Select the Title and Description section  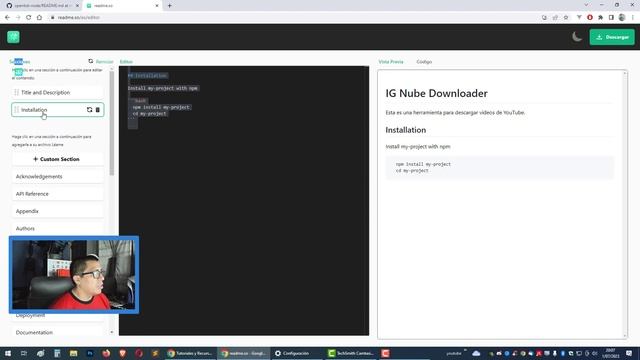(x=58, y=93)
